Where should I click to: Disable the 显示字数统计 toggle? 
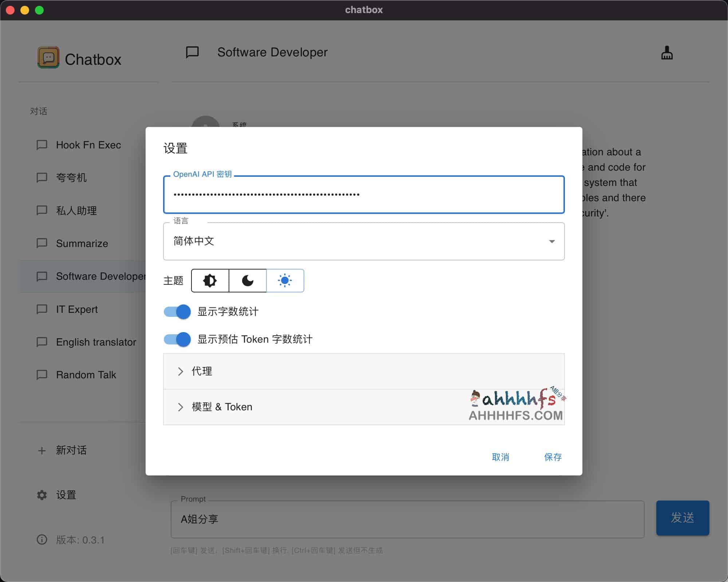coord(177,312)
